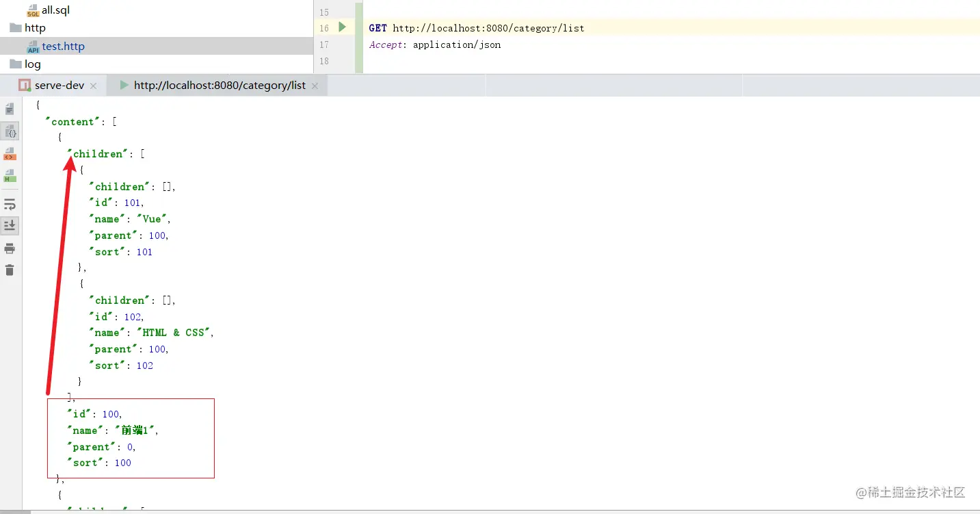Screen dimensions: 980x514
Task: Click the SQL file icon of all.sql
Action: (33, 11)
